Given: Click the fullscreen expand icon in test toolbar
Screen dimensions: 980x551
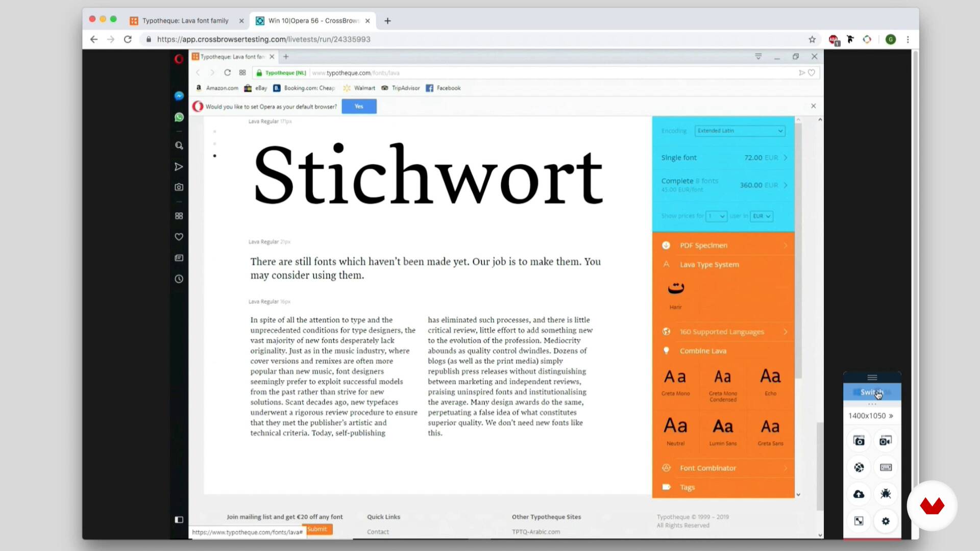Looking at the screenshot, I should pyautogui.click(x=859, y=521).
